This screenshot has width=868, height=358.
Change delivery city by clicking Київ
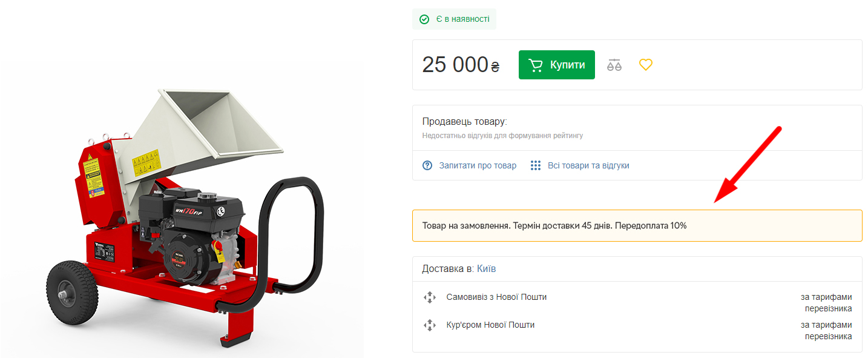coord(486,268)
